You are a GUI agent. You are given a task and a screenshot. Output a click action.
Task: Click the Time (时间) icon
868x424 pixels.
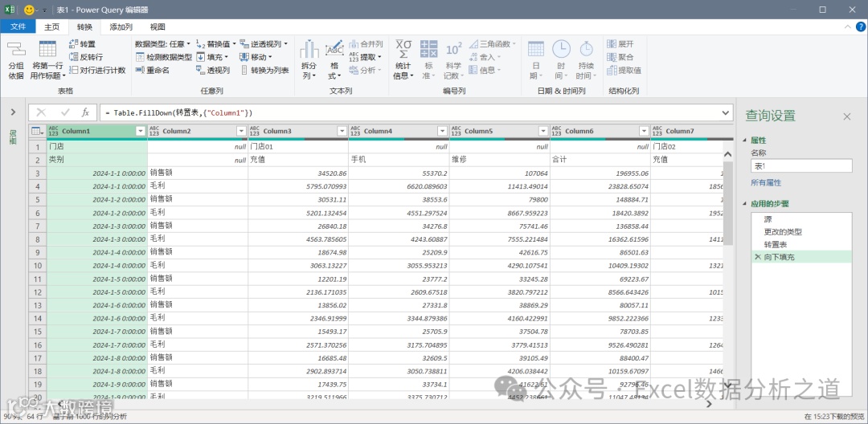[x=561, y=50]
